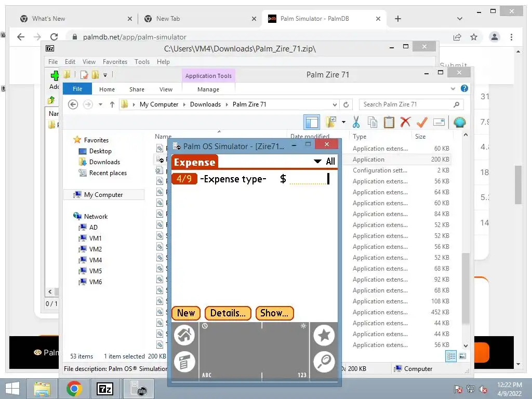Click the Chrome share page icon

pyautogui.click(x=457, y=37)
